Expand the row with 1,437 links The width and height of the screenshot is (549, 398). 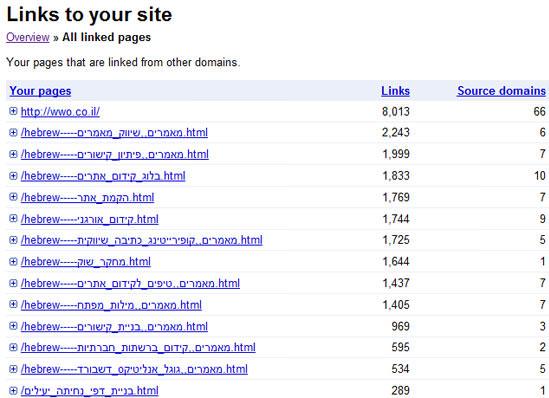pyautogui.click(x=13, y=283)
